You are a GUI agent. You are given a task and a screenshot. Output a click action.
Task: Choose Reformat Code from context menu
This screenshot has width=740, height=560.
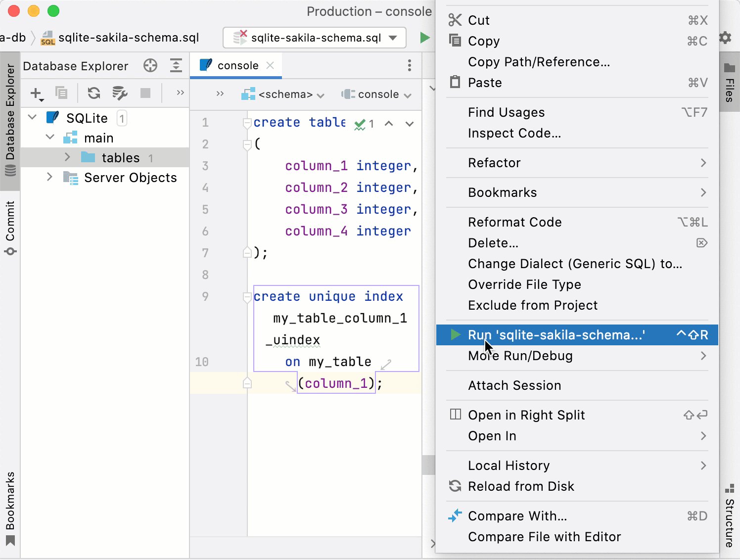[514, 222]
